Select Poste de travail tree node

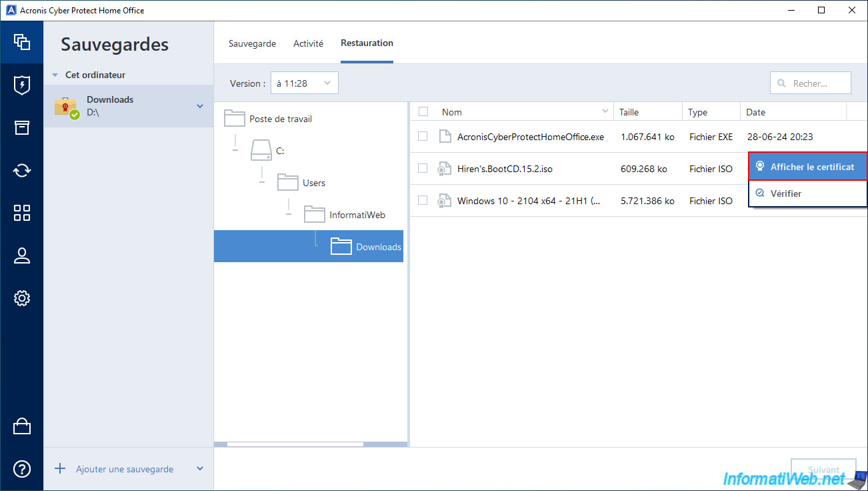click(x=281, y=119)
